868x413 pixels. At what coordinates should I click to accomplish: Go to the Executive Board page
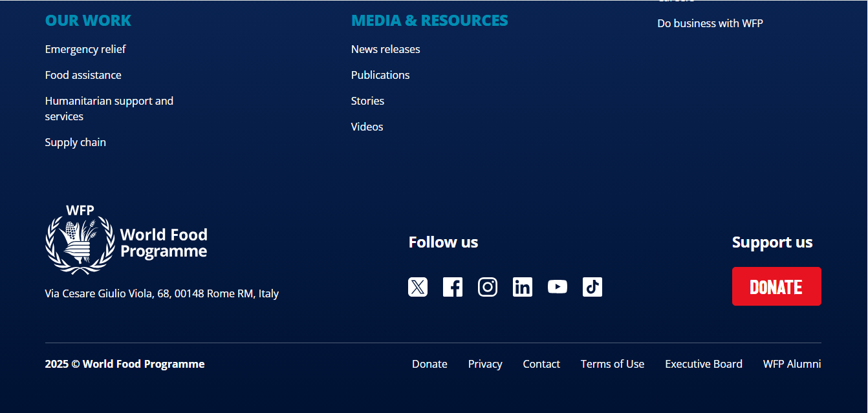pos(703,364)
